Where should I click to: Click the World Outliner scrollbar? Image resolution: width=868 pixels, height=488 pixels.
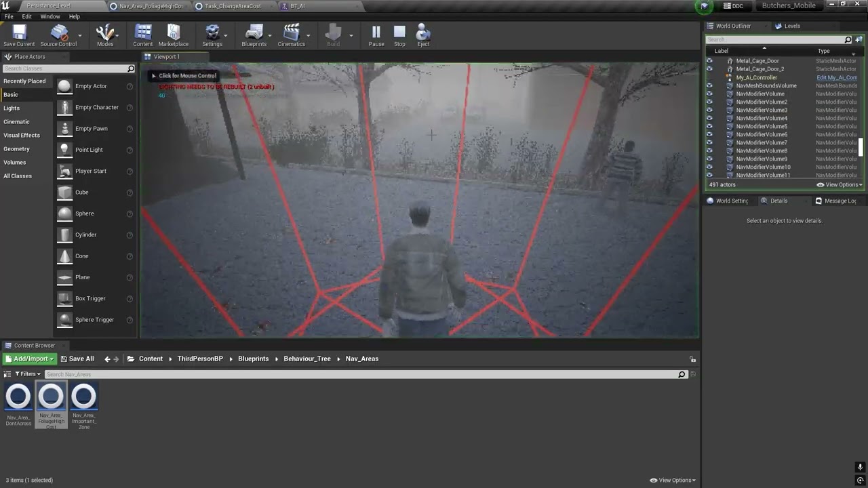pyautogui.click(x=861, y=146)
